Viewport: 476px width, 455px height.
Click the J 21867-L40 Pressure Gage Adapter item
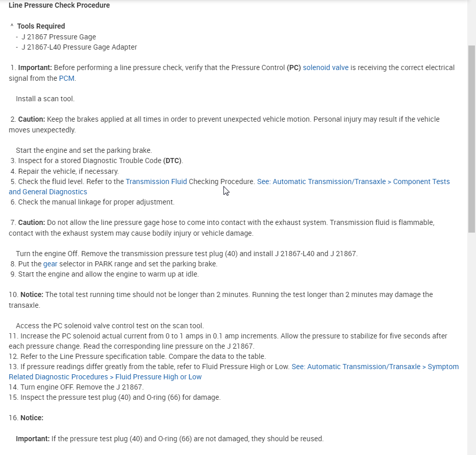pyautogui.click(x=79, y=47)
